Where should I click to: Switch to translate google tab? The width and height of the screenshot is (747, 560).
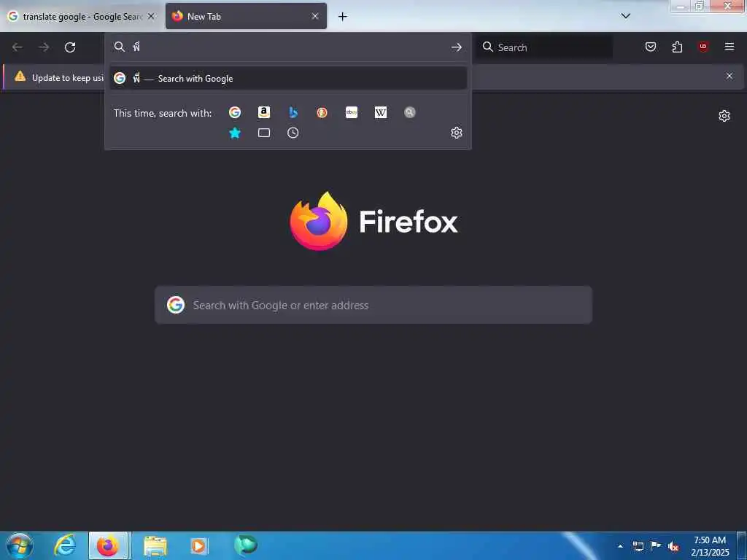[x=81, y=17]
